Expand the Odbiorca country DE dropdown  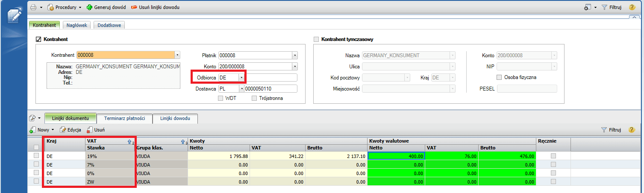point(241,77)
